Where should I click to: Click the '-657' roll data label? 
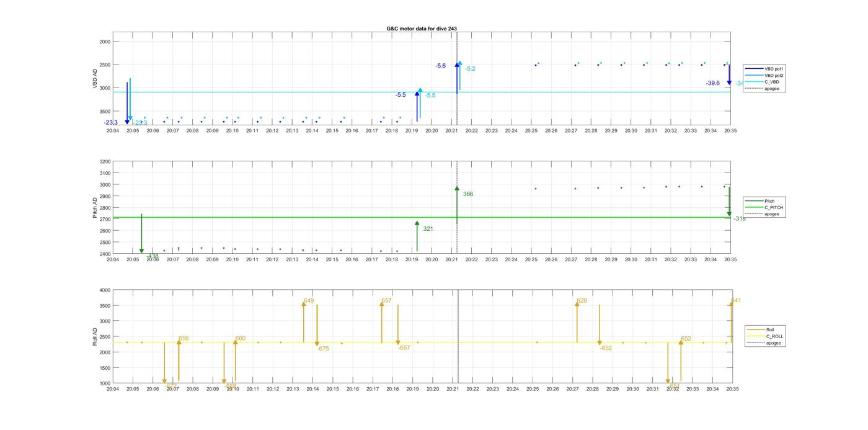404,348
